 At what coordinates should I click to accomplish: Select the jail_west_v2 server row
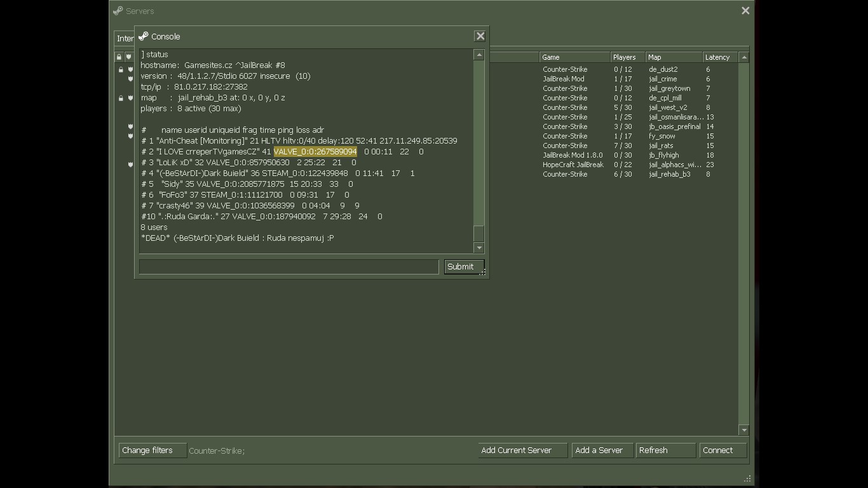tap(426, 107)
